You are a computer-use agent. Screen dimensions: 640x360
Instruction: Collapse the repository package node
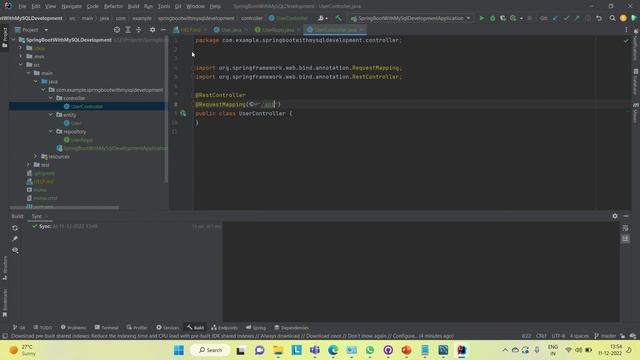coord(51,131)
